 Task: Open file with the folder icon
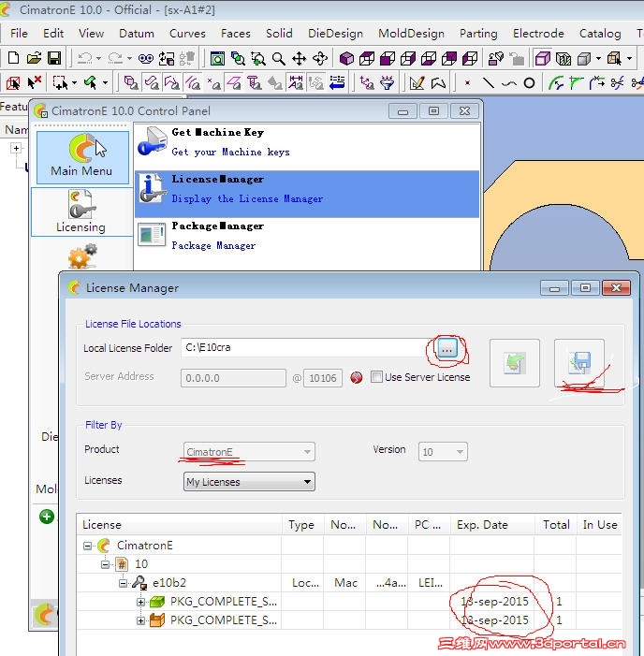click(x=34, y=58)
